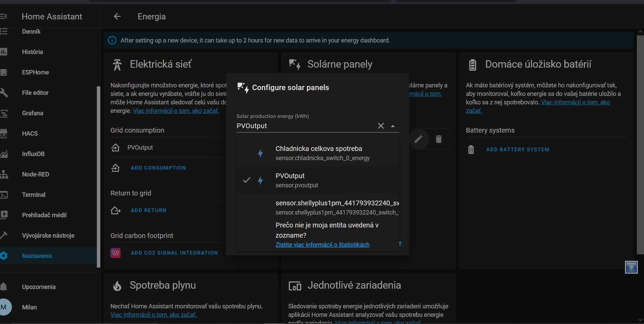Click the Prehliadač médií sidebar icon
This screenshot has width=644, height=324.
pos(4,215)
